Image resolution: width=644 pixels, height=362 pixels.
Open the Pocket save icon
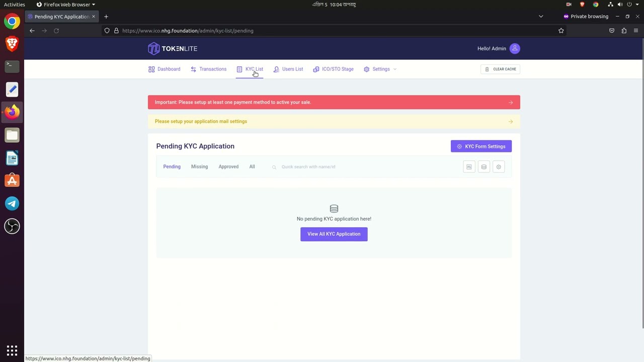tap(612, 31)
